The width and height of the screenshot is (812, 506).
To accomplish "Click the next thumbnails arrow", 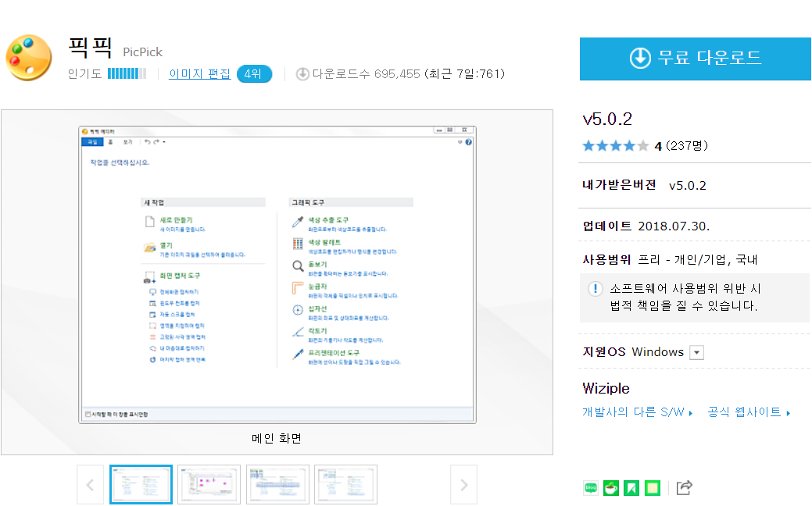I will tap(463, 485).
